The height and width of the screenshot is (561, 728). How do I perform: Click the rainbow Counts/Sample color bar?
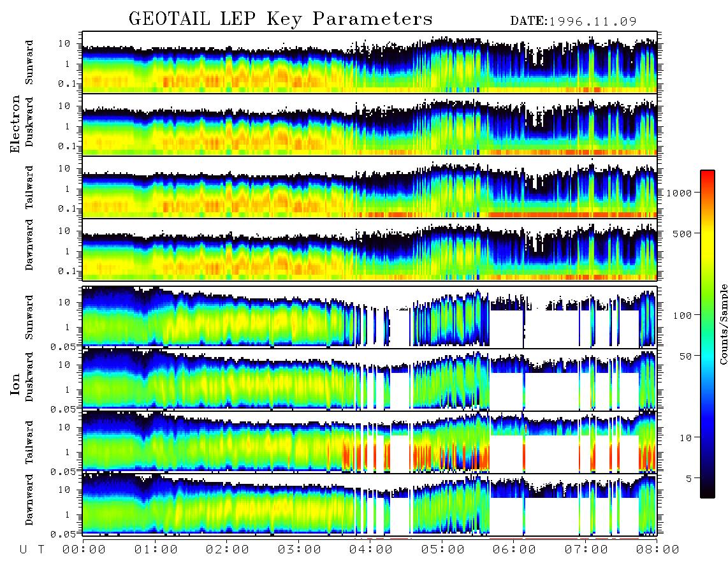pyautogui.click(x=708, y=335)
